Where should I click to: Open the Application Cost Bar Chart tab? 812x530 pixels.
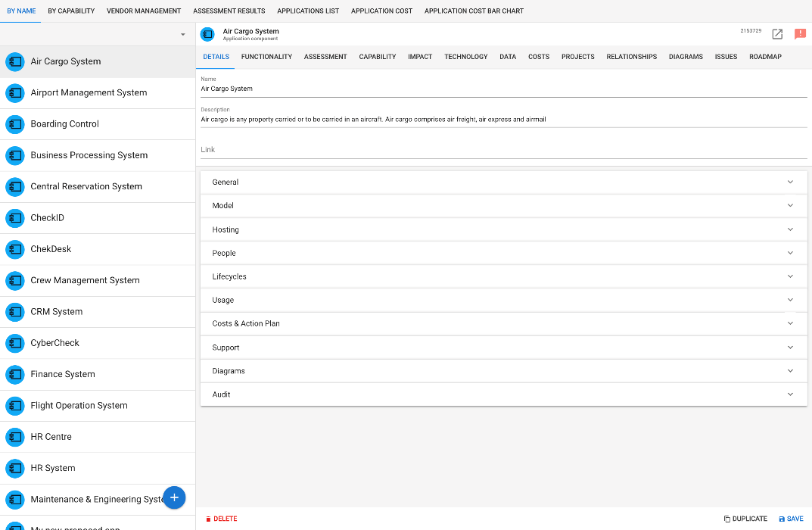pos(474,11)
